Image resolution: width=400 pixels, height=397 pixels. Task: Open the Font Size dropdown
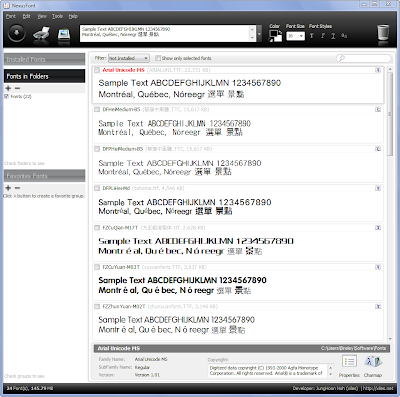pyautogui.click(x=295, y=36)
